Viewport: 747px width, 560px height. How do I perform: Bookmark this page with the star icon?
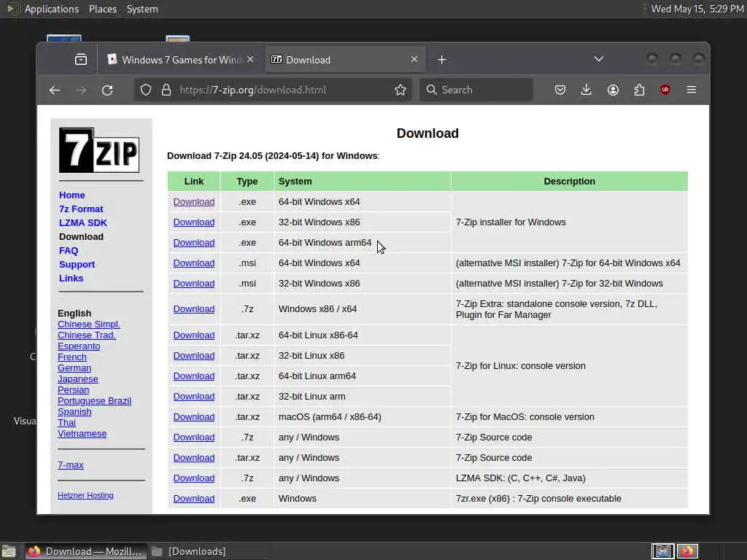click(x=400, y=90)
